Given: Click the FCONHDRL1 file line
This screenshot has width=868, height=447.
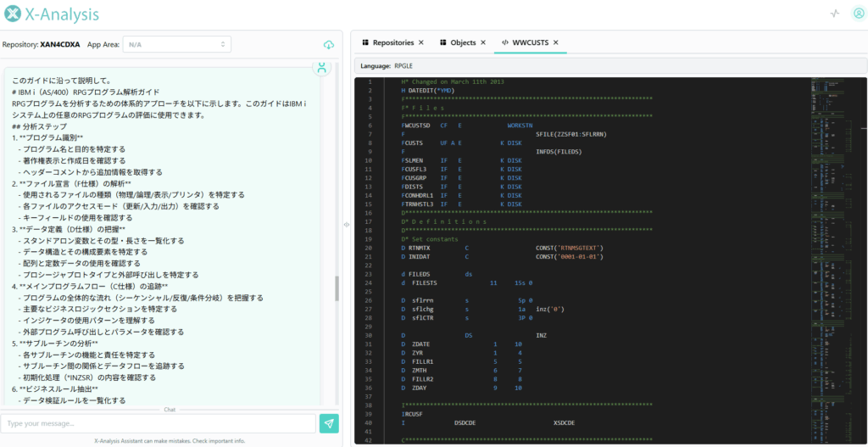Looking at the screenshot, I should coord(462,196).
